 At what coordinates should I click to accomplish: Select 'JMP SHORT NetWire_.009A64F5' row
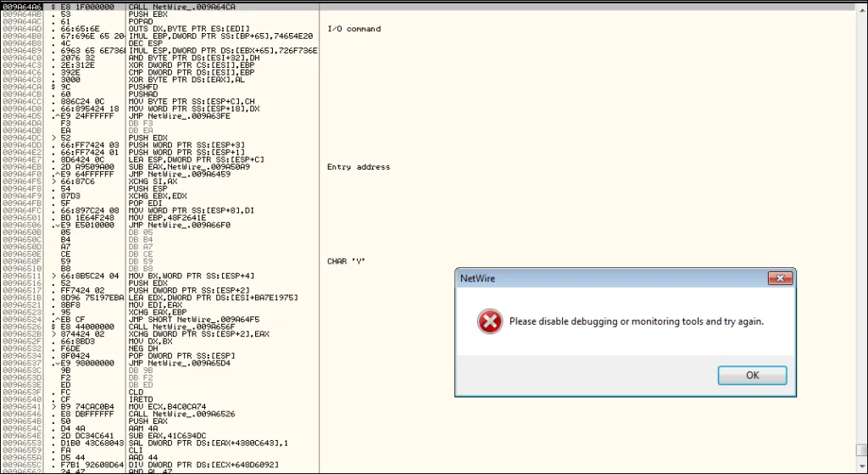click(x=193, y=320)
